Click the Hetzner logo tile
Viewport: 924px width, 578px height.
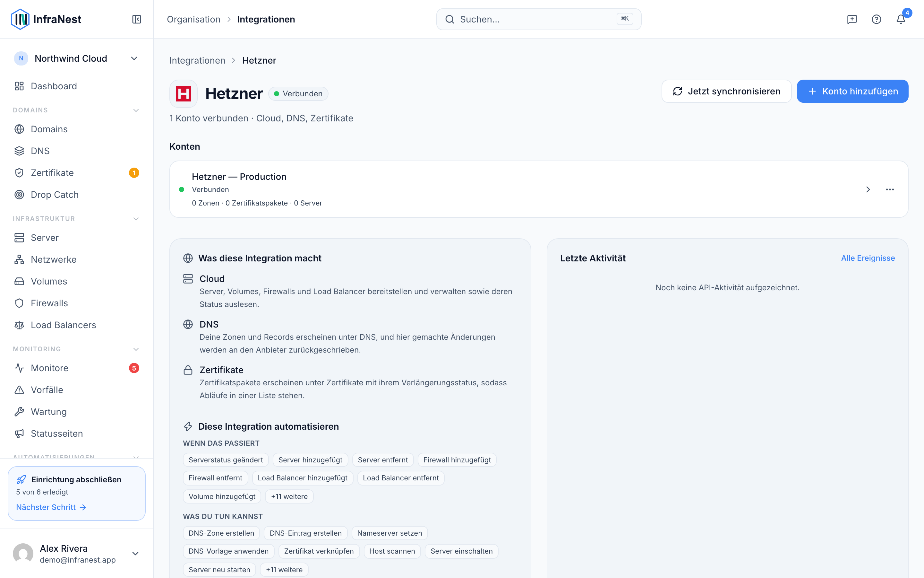coord(183,94)
